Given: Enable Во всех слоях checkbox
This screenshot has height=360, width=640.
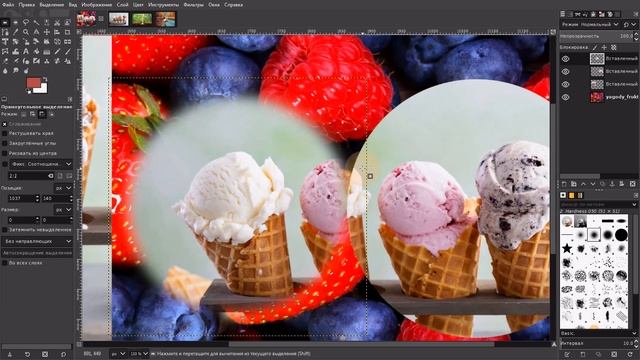Looking at the screenshot, I should coord(5,263).
